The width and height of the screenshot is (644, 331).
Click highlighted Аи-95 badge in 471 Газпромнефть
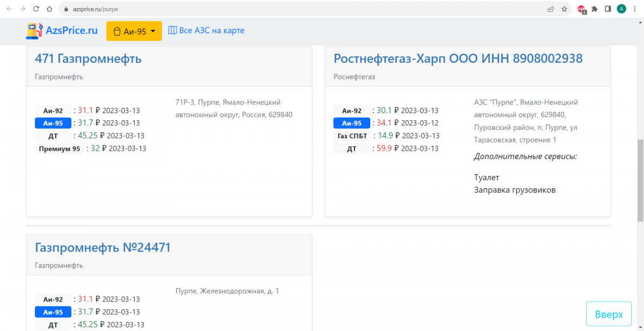pos(53,123)
